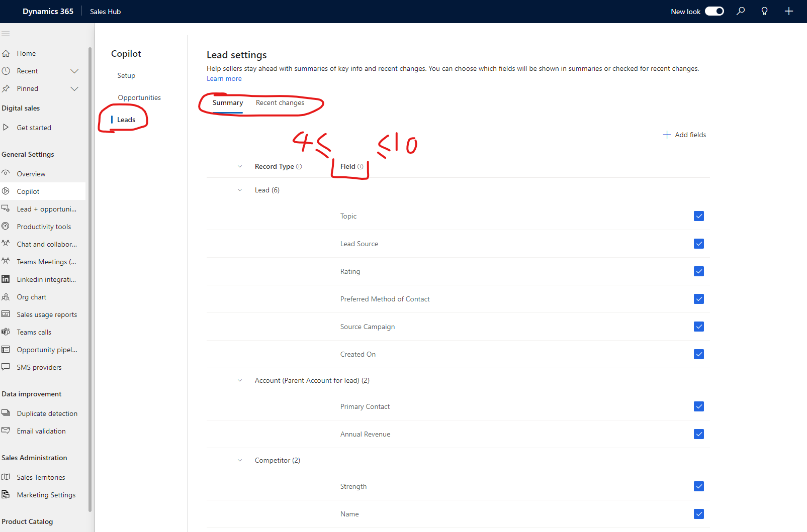Collapse all rows via header chevron
807x532 pixels.
click(x=240, y=166)
